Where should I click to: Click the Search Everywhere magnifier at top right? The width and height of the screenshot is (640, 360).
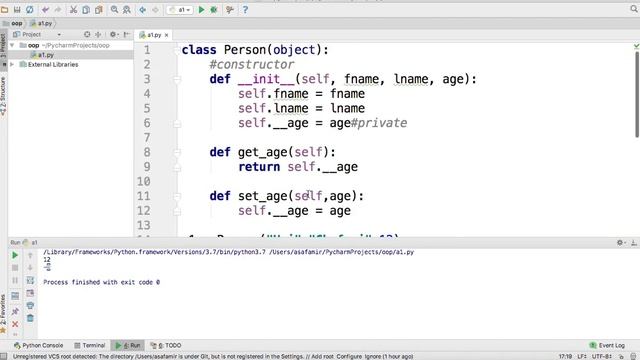pyautogui.click(x=634, y=9)
